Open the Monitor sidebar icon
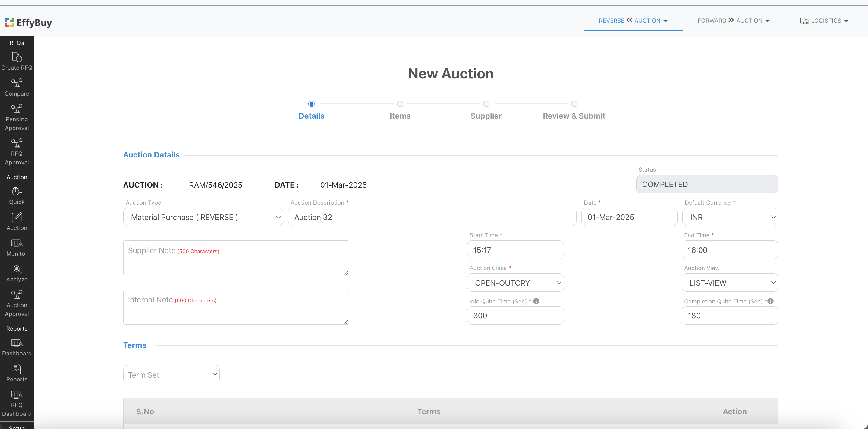 [x=17, y=243]
